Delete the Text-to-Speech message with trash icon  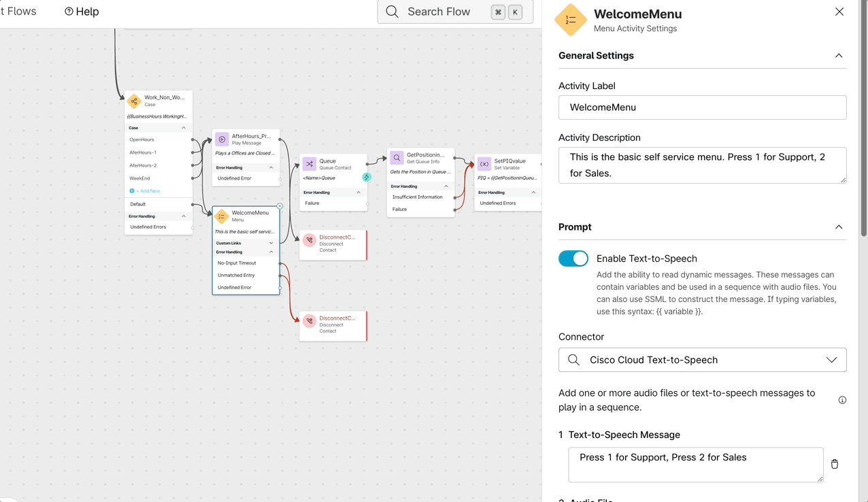pyautogui.click(x=835, y=464)
